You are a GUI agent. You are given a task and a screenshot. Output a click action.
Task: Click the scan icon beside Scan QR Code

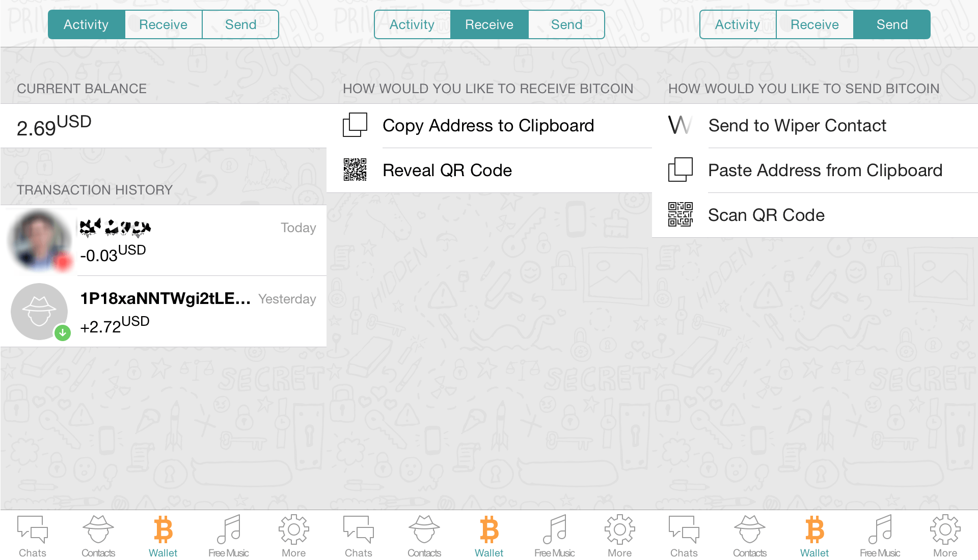tap(680, 215)
